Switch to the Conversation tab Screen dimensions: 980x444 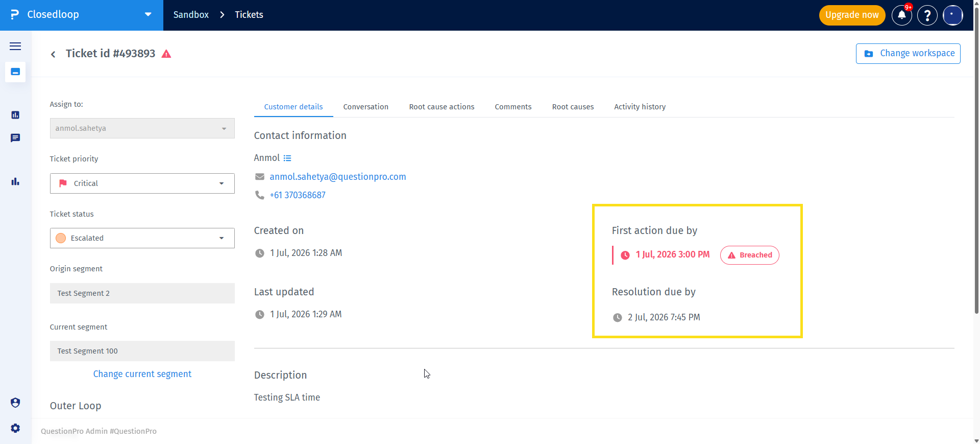point(365,107)
